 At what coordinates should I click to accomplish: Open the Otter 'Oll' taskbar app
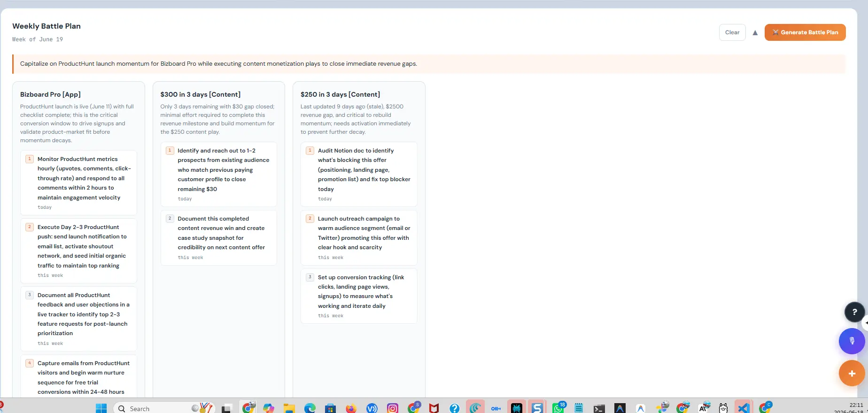(x=496, y=408)
